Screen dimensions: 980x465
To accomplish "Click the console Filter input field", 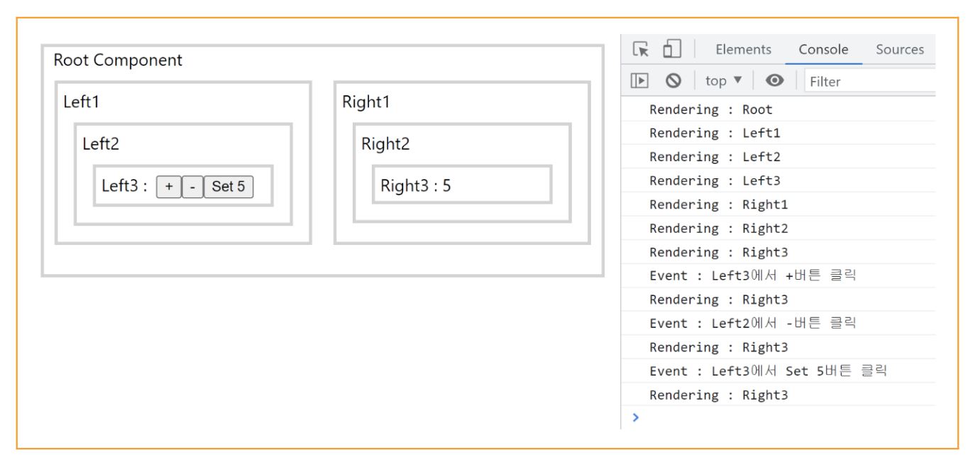I will pyautogui.click(x=871, y=81).
